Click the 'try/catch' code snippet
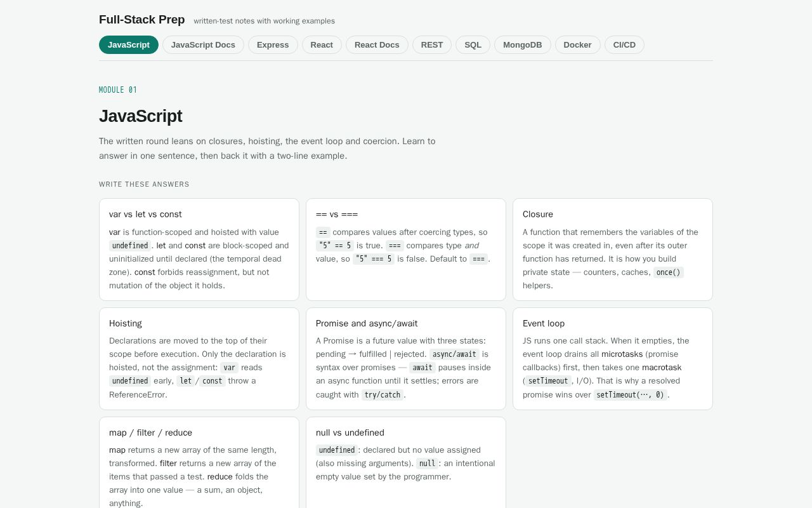 383,395
